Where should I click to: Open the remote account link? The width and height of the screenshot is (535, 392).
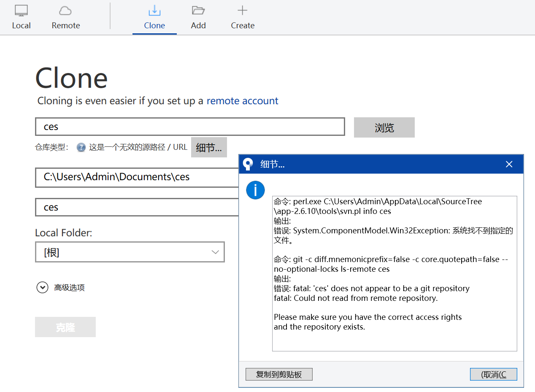coord(242,101)
